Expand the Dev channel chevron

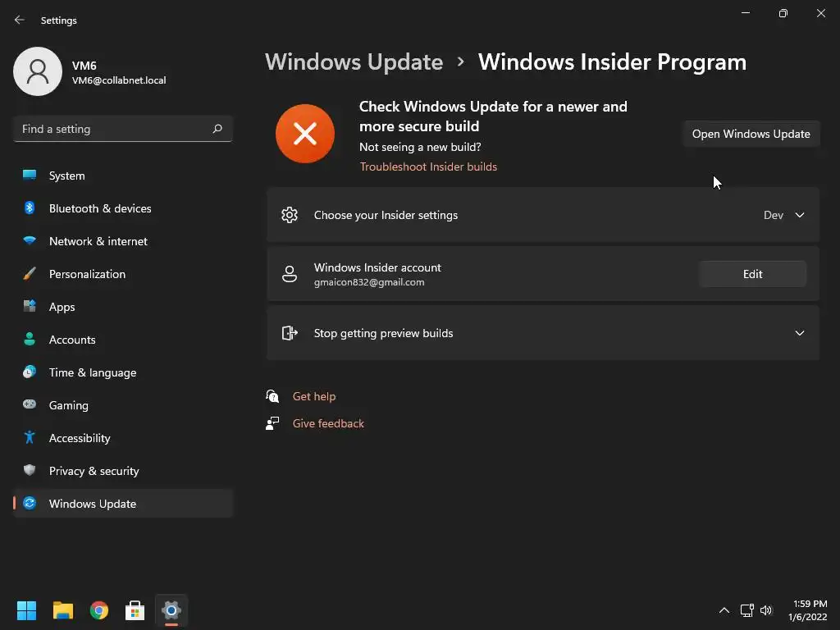(799, 215)
